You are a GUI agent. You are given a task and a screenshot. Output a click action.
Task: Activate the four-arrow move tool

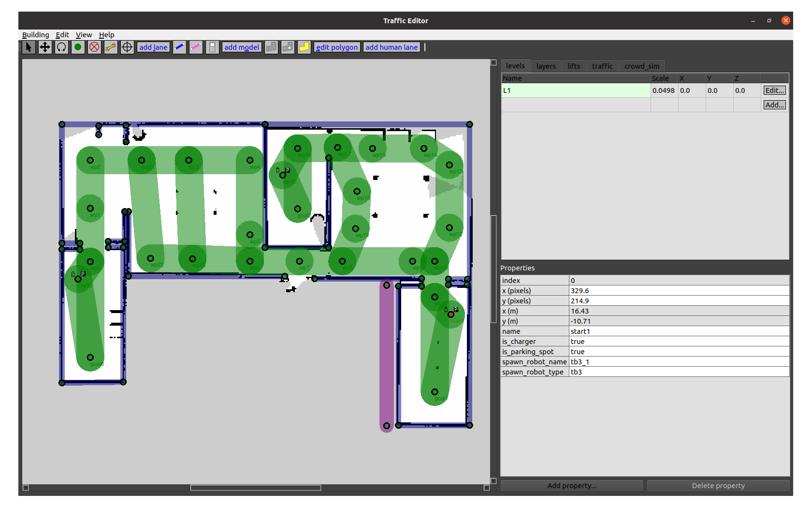(x=45, y=47)
